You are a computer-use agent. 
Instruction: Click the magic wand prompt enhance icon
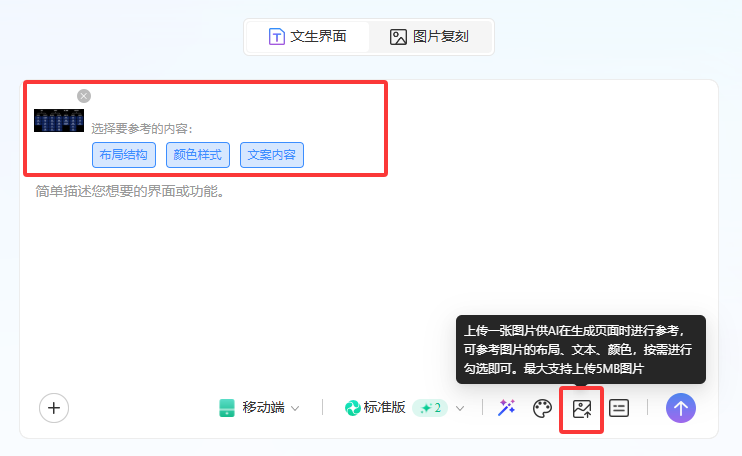[507, 408]
